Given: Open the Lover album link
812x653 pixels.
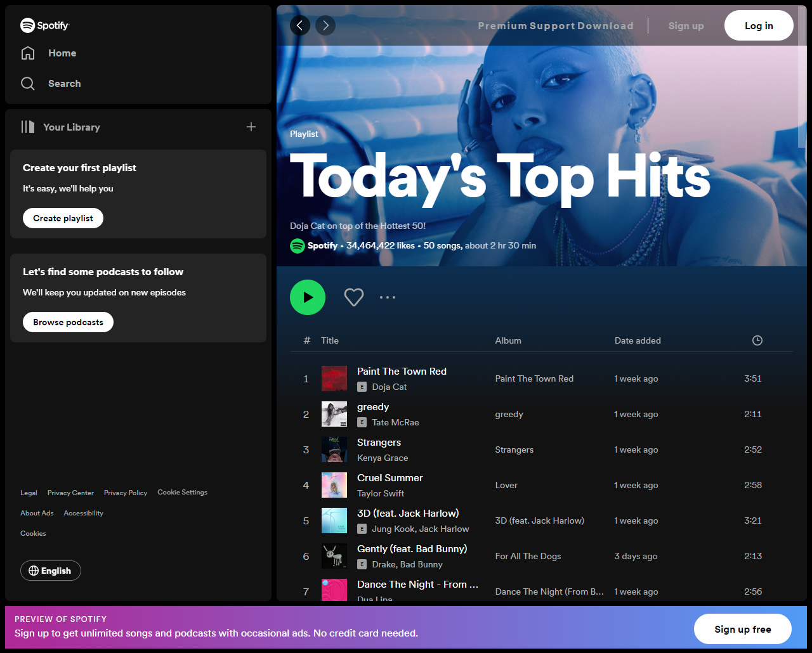Looking at the screenshot, I should tap(506, 485).
